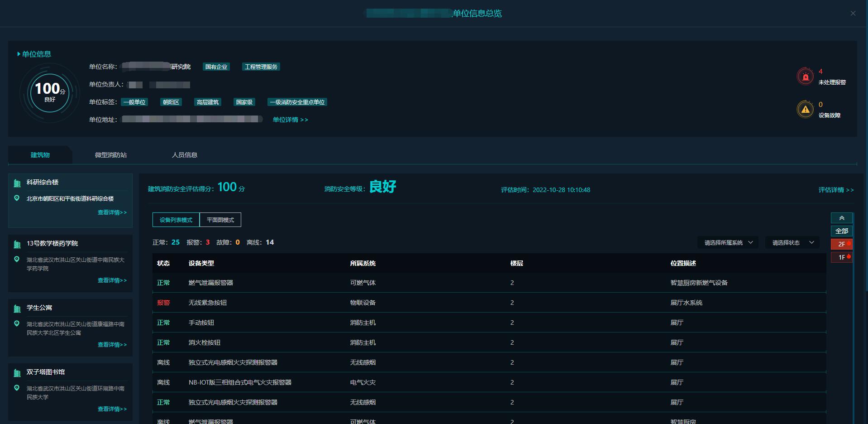Click the 可燃气体 system cell in first row
The width and height of the screenshot is (868, 424).
coord(363,283)
